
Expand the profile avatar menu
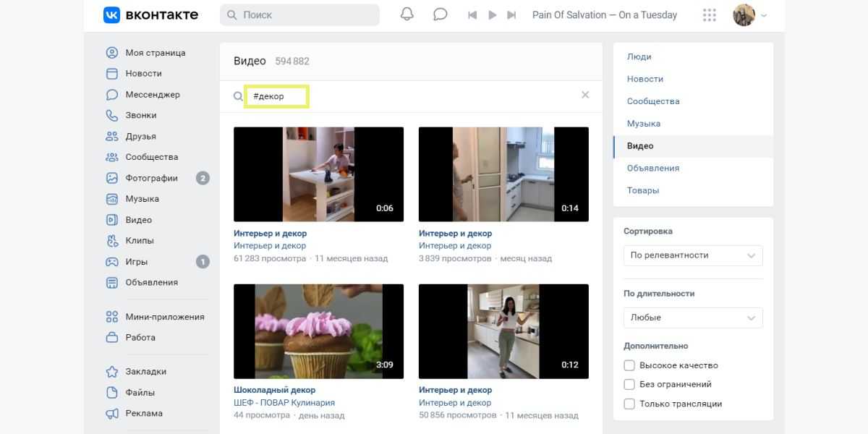click(749, 15)
